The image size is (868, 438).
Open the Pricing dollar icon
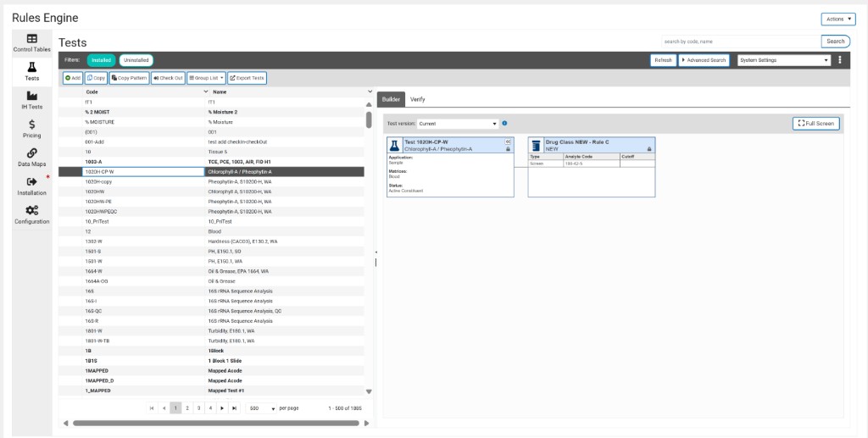(31, 125)
